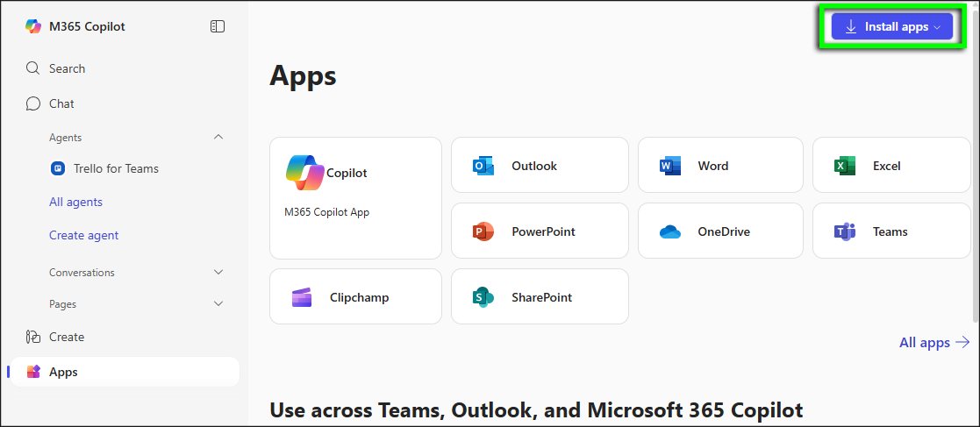The image size is (980, 427).
Task: Open the Word app tile
Action: (x=719, y=165)
